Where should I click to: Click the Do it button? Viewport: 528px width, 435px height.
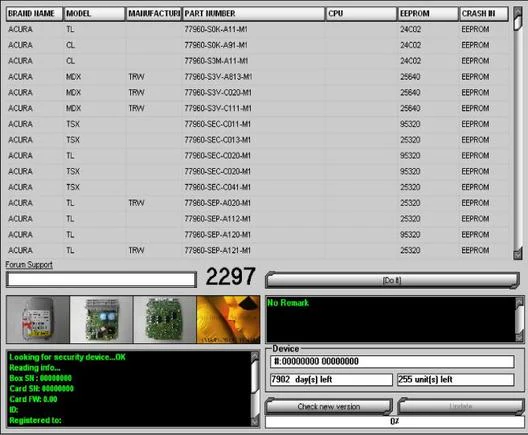[x=392, y=280]
